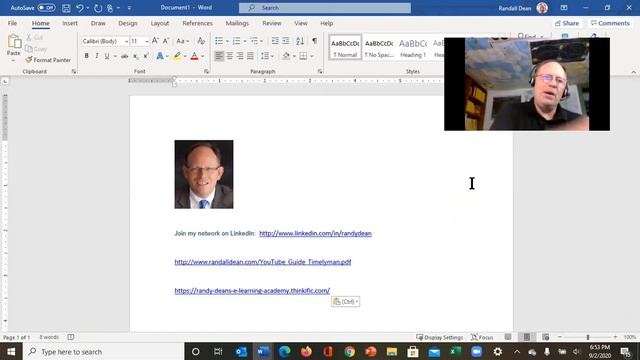Clear all formatting icon

click(x=201, y=41)
